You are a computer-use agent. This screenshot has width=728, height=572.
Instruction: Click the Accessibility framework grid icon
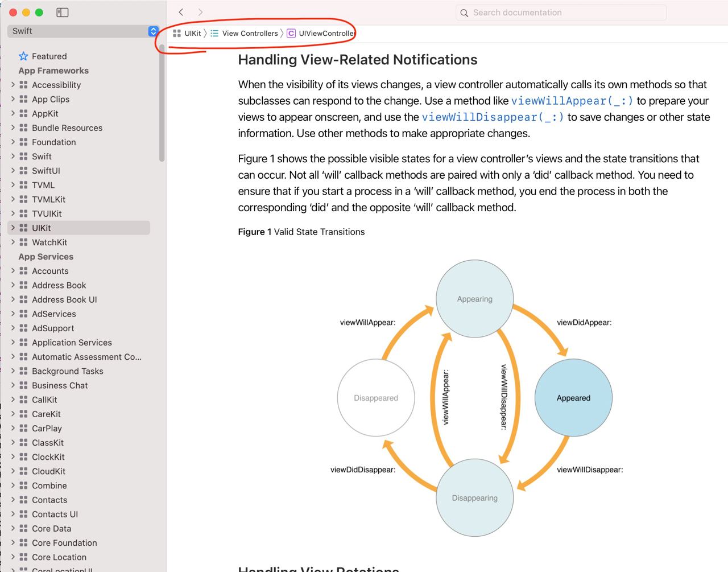click(x=23, y=85)
